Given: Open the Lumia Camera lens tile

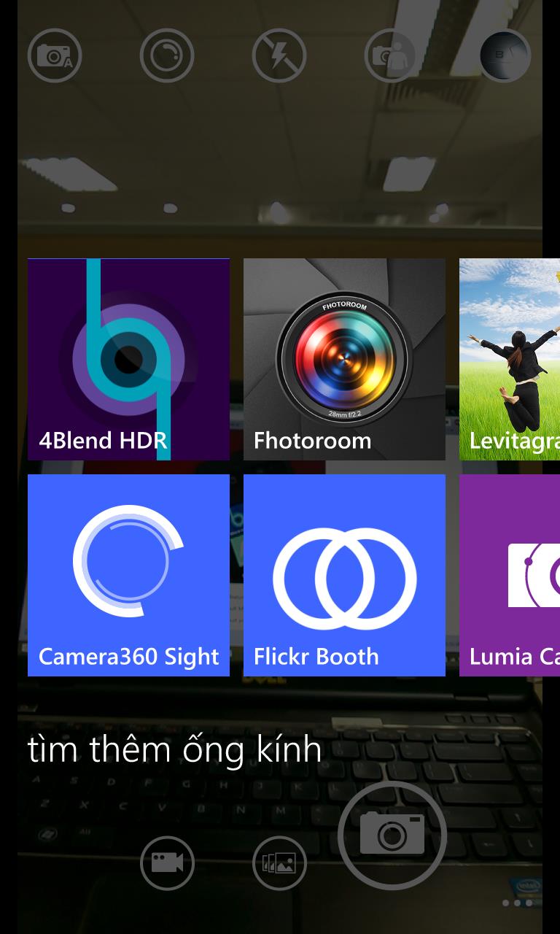Looking at the screenshot, I should coord(510,575).
